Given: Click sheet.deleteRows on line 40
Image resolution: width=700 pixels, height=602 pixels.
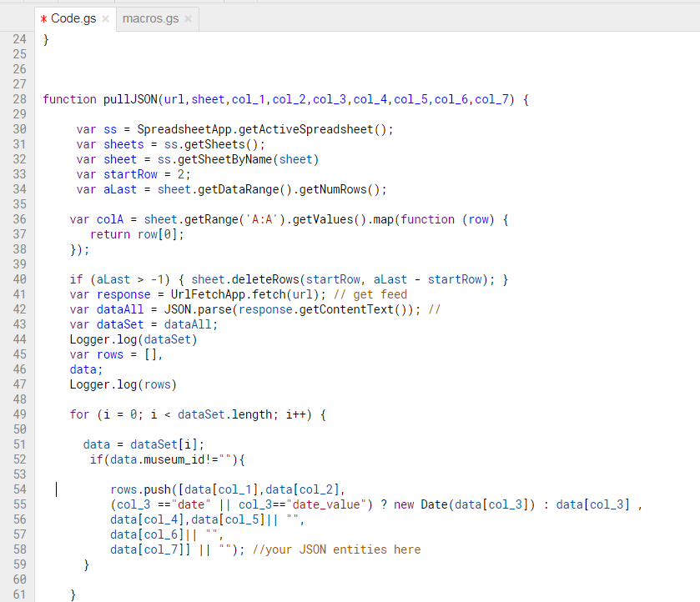Looking at the screenshot, I should [x=245, y=279].
